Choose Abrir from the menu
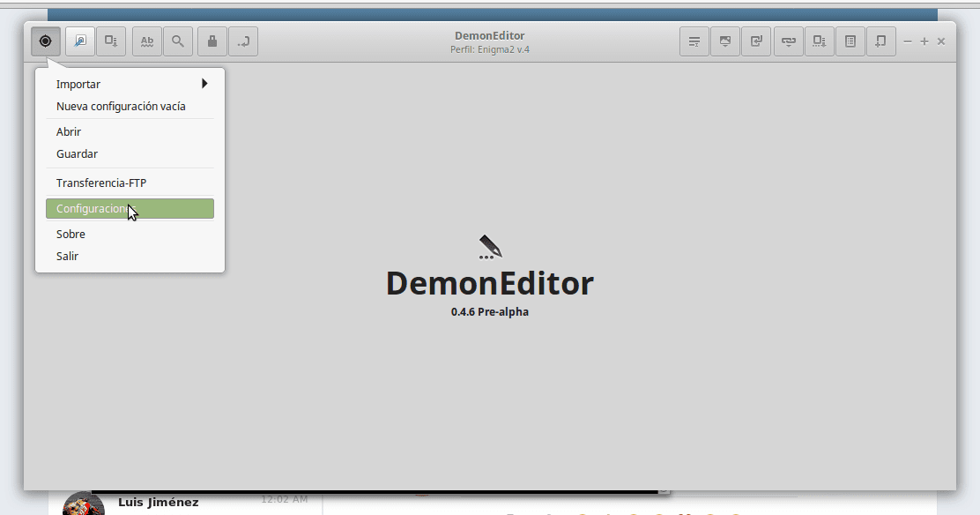980x515 pixels. point(69,131)
